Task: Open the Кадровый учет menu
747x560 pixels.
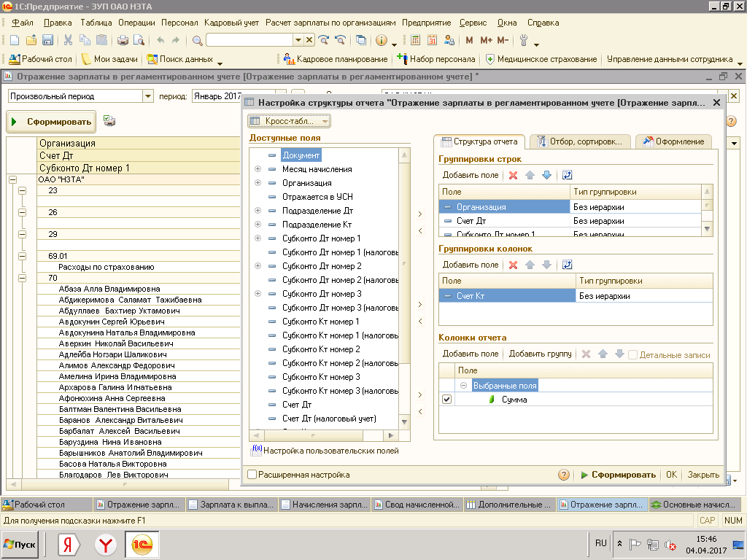Action: (x=231, y=23)
